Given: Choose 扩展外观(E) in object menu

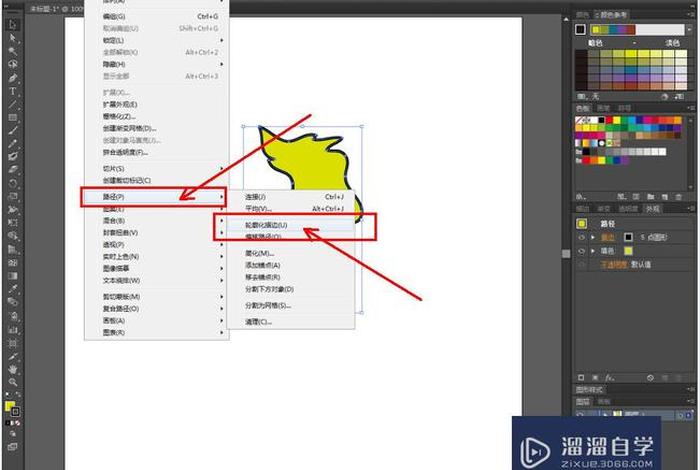Looking at the screenshot, I should 157,104.
